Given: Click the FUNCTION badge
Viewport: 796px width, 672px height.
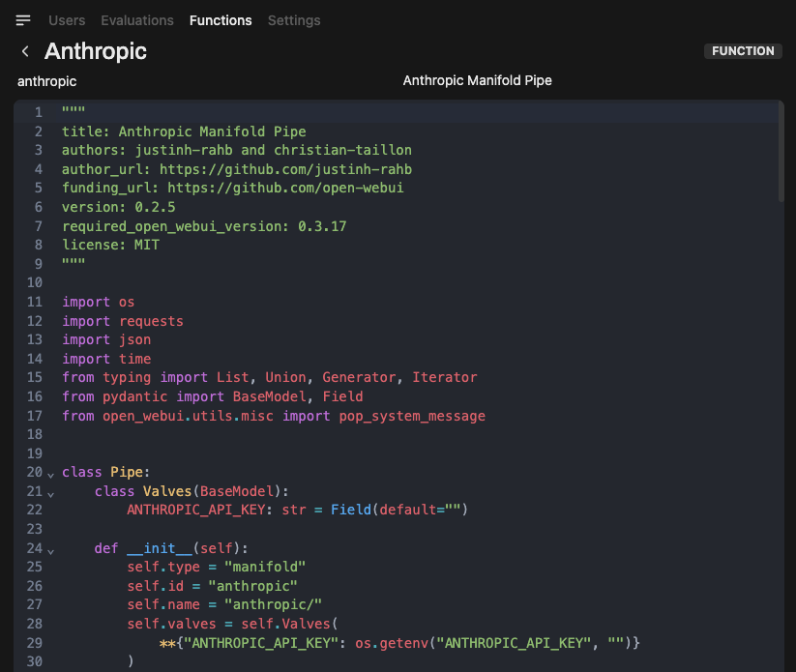Looking at the screenshot, I should point(743,50).
